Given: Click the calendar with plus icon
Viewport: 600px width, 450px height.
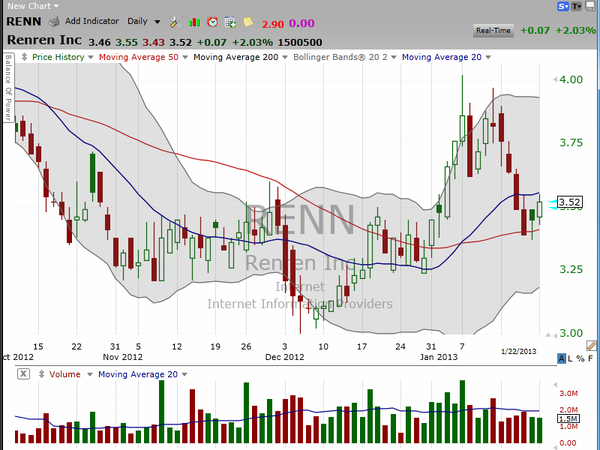Looking at the screenshot, I should point(230,22).
